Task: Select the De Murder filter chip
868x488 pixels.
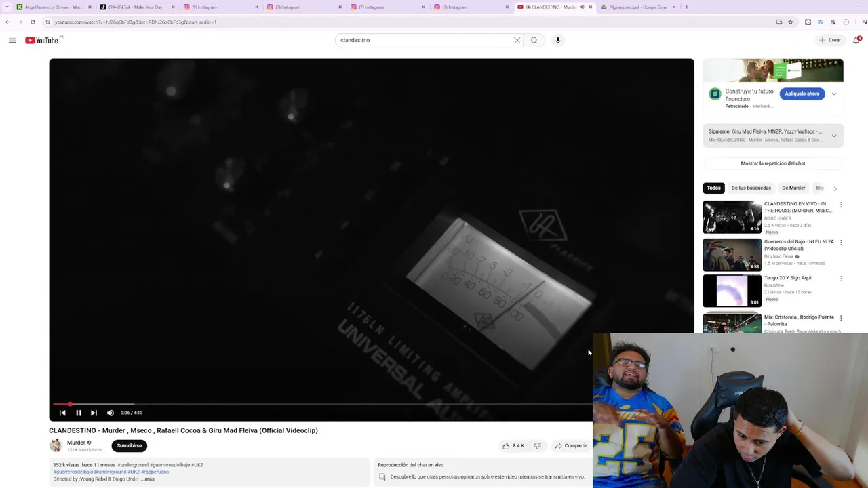Action: (x=793, y=188)
